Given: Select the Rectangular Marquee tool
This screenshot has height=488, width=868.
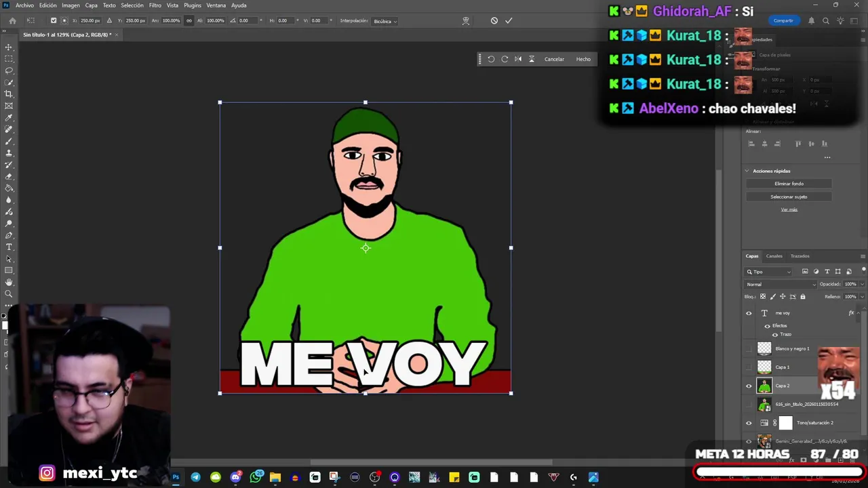Looking at the screenshot, I should point(9,59).
